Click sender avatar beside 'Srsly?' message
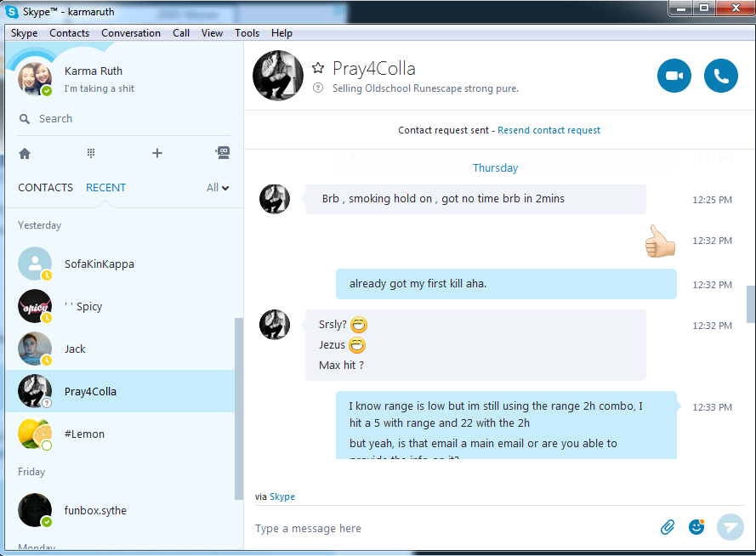Viewport: 756px width, 556px height. [x=275, y=325]
